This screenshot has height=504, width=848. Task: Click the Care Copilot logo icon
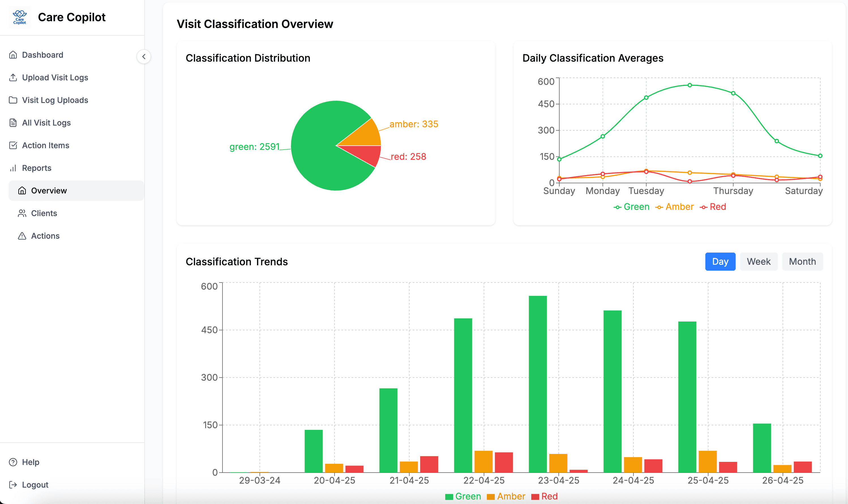coord(19,17)
